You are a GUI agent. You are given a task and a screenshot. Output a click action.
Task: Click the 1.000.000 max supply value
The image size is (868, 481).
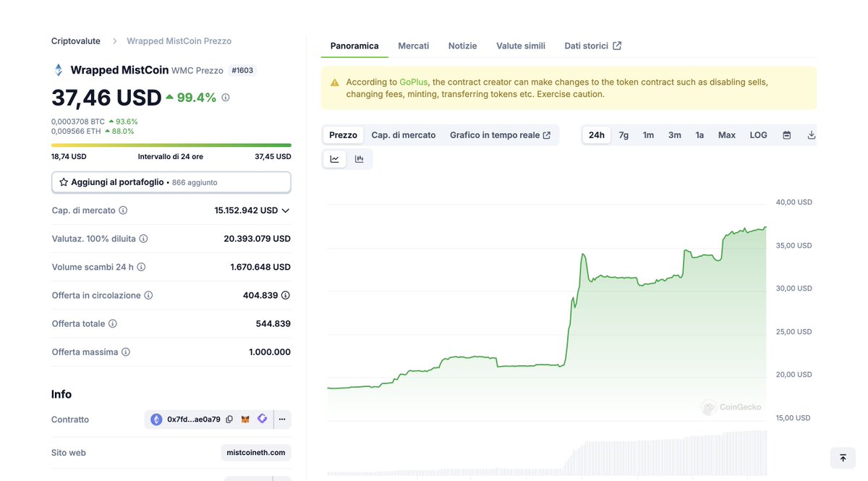pos(270,352)
